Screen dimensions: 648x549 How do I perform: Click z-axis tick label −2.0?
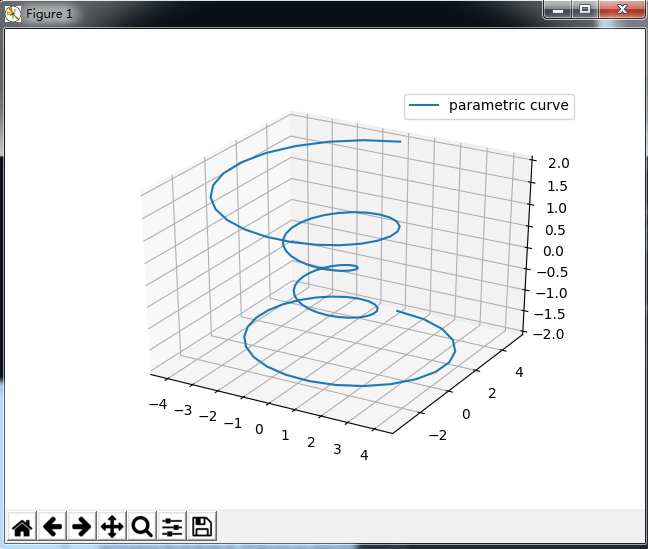(548, 334)
